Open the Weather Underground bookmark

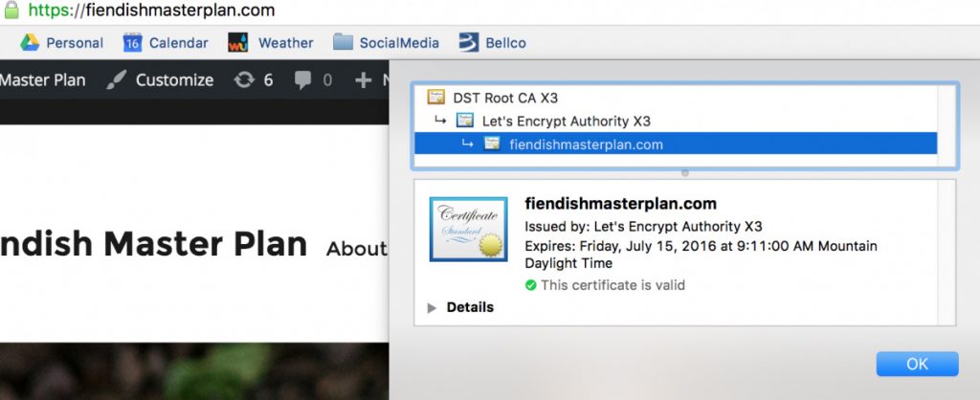coord(271,42)
